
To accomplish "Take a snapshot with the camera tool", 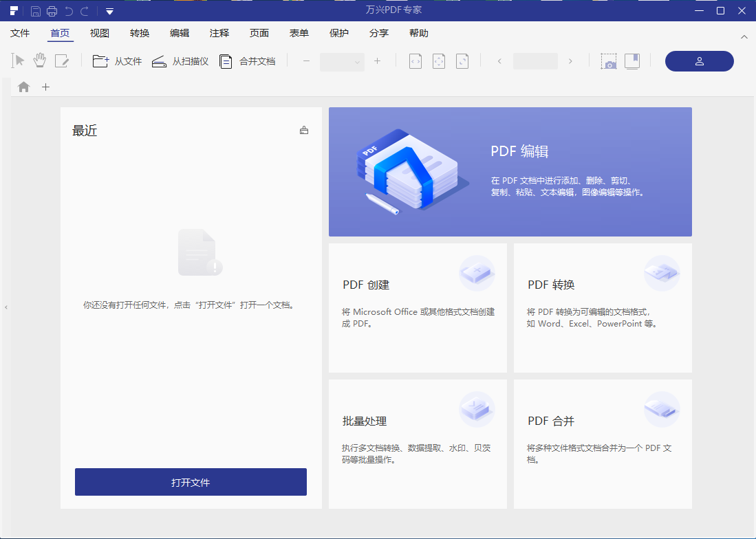I will 609,60.
